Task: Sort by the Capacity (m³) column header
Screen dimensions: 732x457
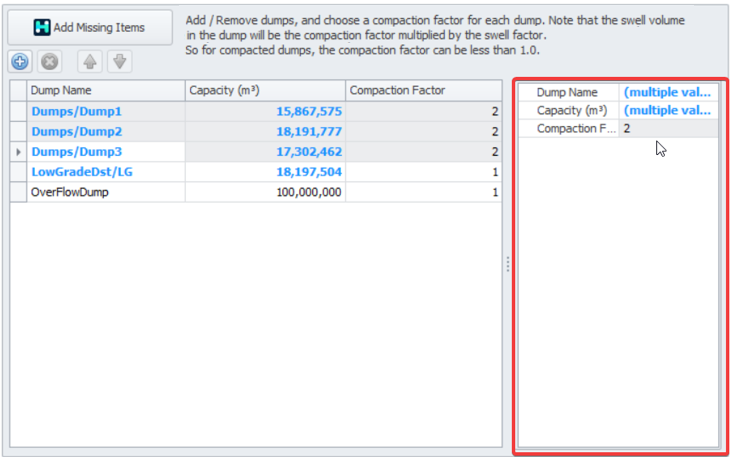Action: pyautogui.click(x=265, y=91)
